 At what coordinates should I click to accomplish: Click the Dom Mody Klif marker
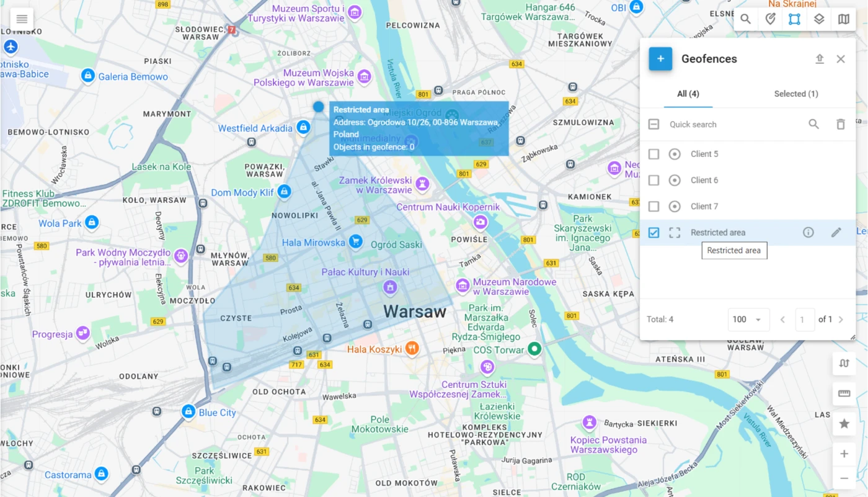(x=284, y=192)
